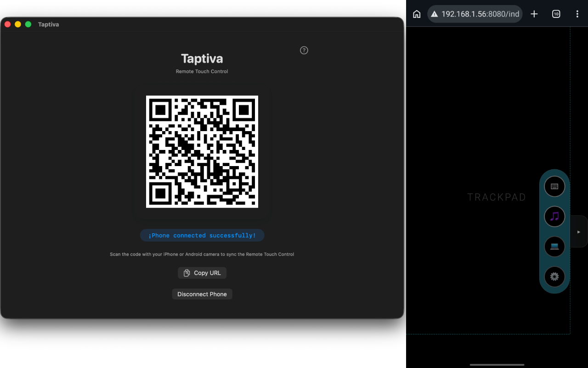Screen dimensions: 588x368
Task: Expand the side arrow tab beside the toolbar
Action: 579,232
